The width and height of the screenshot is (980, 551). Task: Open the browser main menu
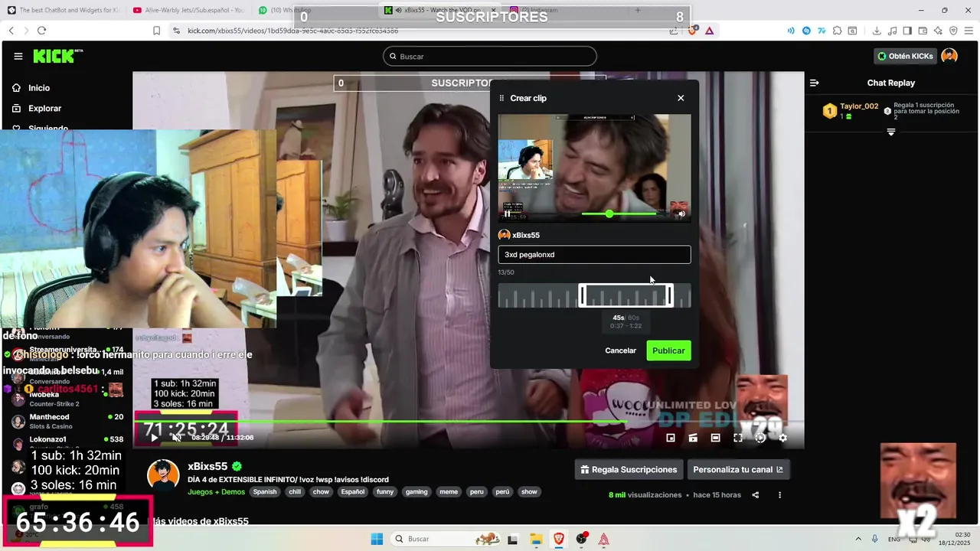click(x=969, y=31)
